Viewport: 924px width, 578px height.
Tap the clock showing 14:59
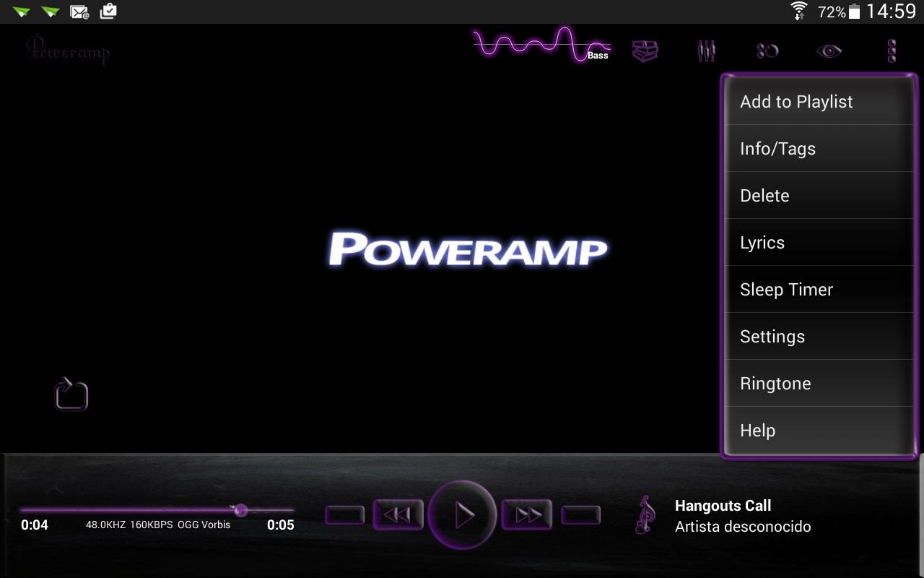(x=892, y=12)
